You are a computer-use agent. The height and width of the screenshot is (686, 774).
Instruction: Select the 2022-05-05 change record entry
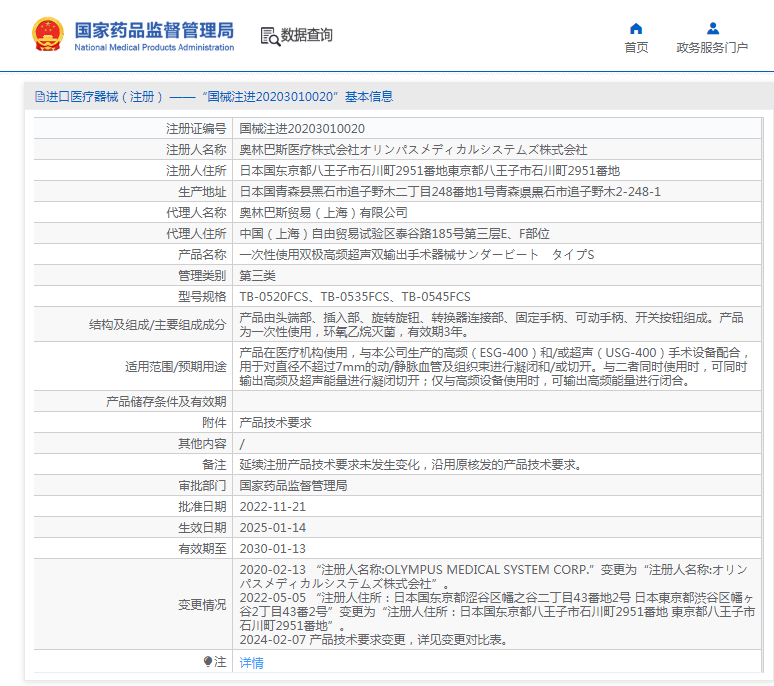tap(497, 611)
